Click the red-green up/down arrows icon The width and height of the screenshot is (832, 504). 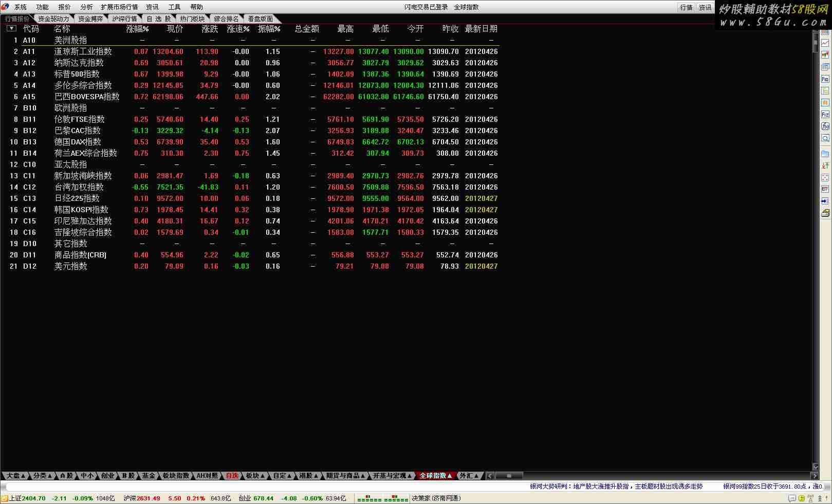pyautogui.click(x=825, y=165)
